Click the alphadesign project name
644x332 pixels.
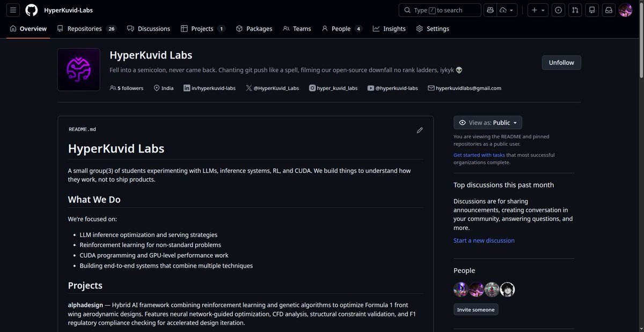85,305
